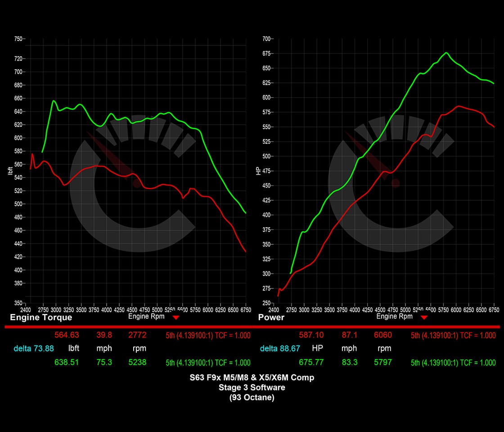
Task: Click the S63 F9x M5/M8 heading text
Action: pyautogui.click(x=252, y=378)
